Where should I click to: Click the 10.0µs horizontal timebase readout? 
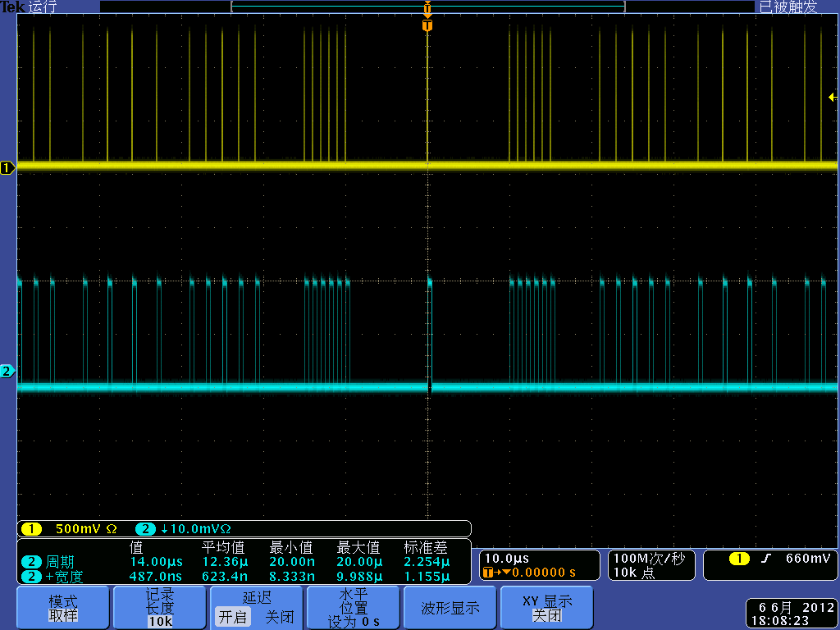(508, 559)
